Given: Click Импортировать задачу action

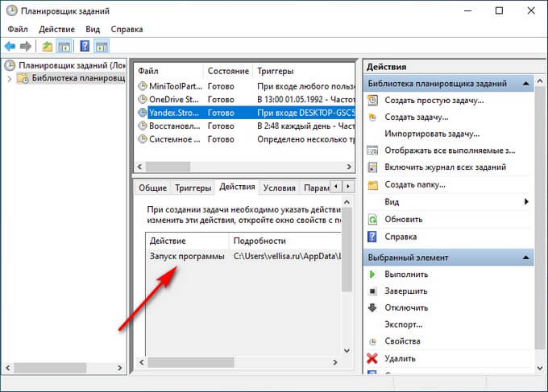Looking at the screenshot, I should tap(432, 134).
